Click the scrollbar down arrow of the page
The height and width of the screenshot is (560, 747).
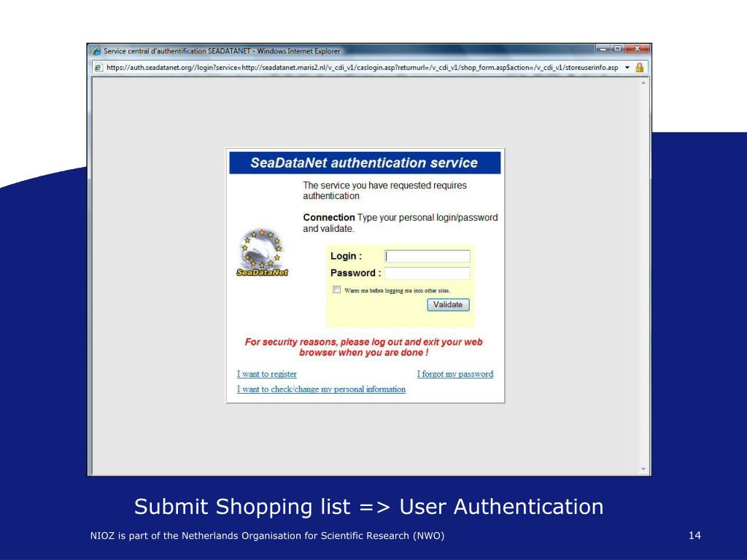pyautogui.click(x=643, y=469)
